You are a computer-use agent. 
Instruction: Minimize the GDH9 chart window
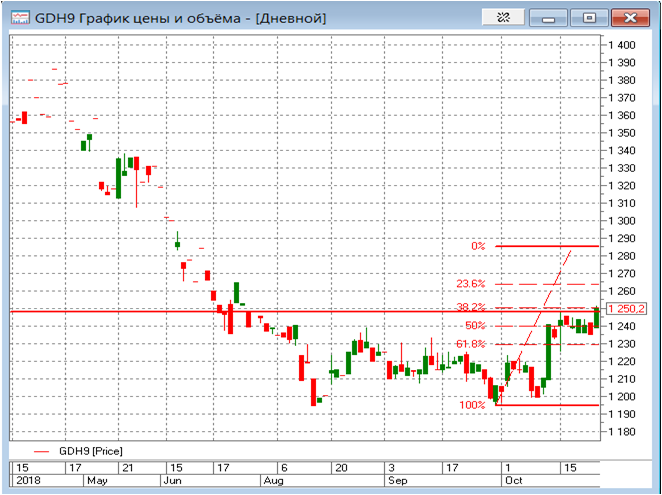(x=548, y=17)
